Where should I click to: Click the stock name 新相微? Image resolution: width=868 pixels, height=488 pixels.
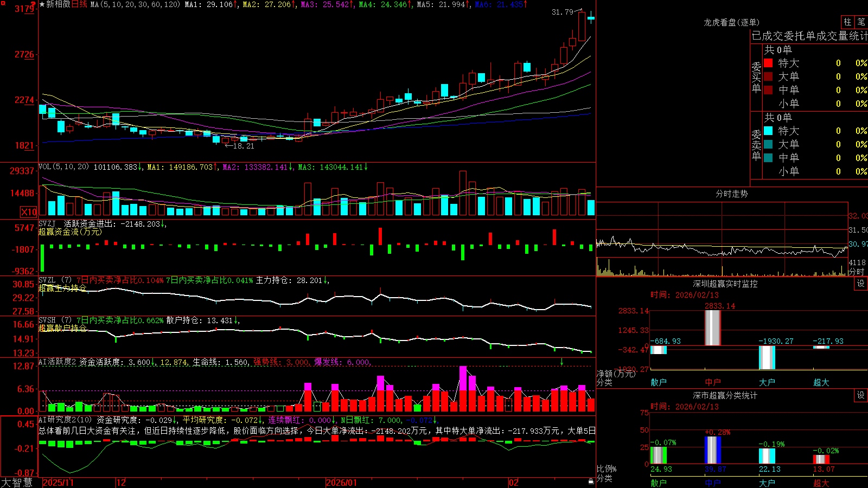58,4
